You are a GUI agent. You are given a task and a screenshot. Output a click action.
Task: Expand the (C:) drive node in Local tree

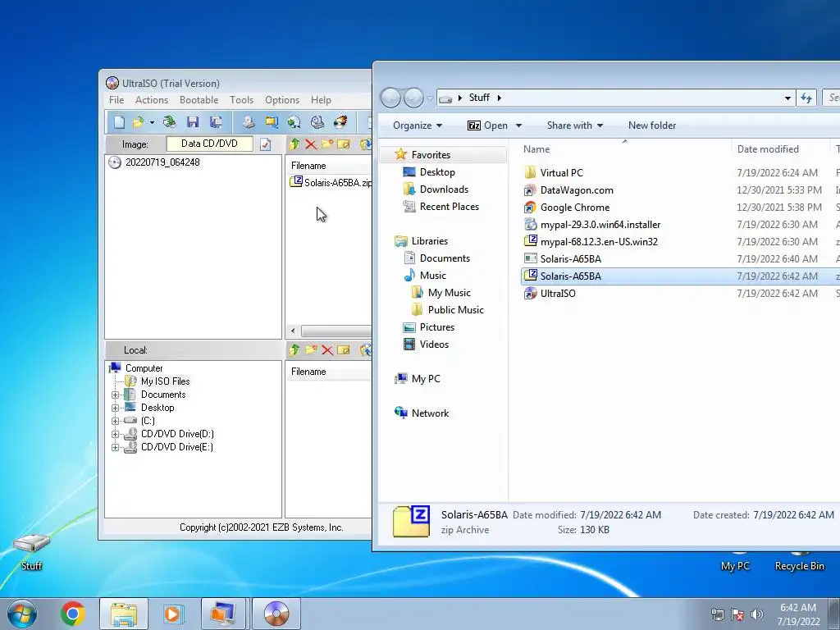coord(115,421)
